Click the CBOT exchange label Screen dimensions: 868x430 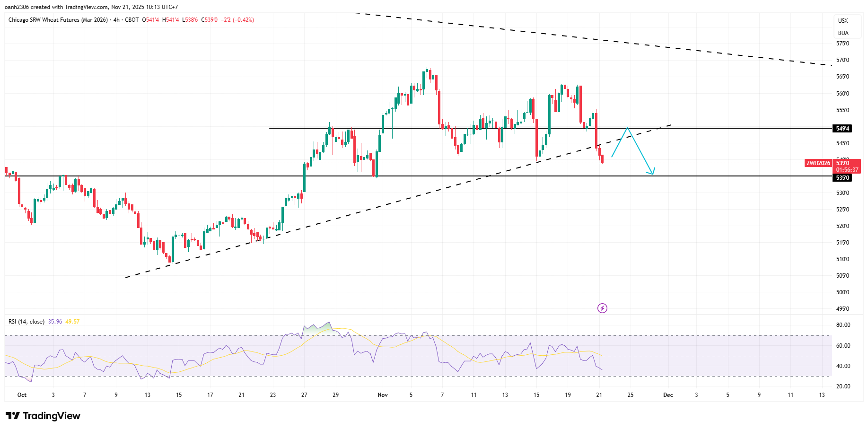click(x=132, y=20)
